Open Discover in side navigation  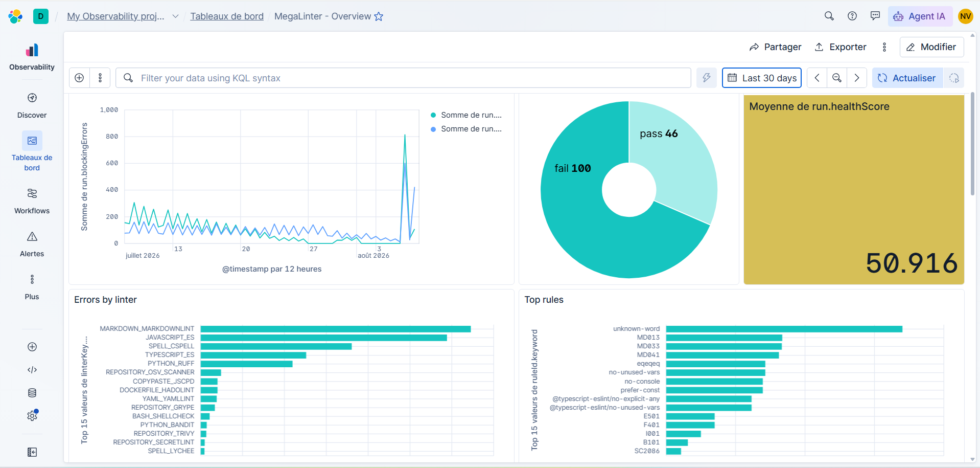coord(32,106)
